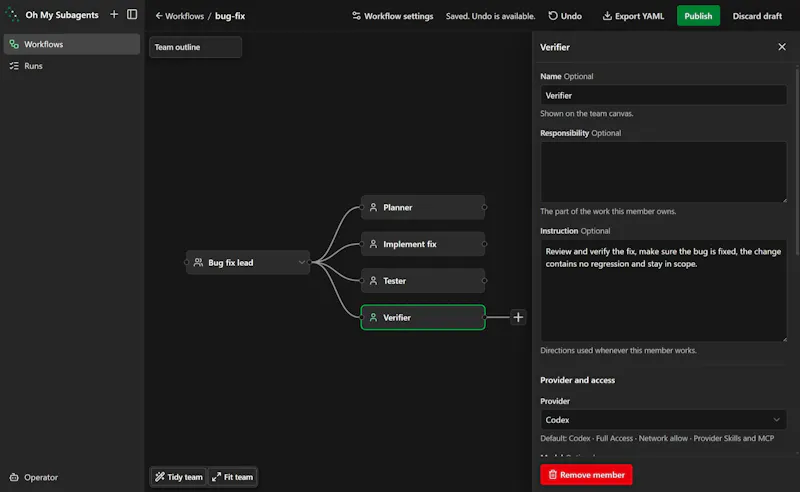Collapse the Bug fix lead chevron

302,262
